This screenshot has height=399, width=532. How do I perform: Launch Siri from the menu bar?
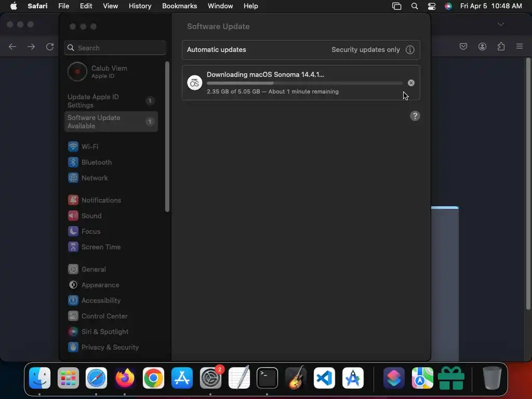[x=448, y=6]
